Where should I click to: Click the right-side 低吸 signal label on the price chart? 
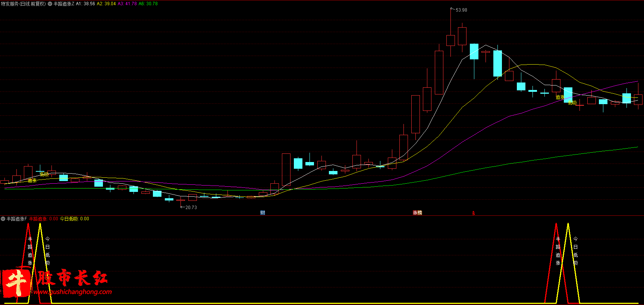pos(572,103)
